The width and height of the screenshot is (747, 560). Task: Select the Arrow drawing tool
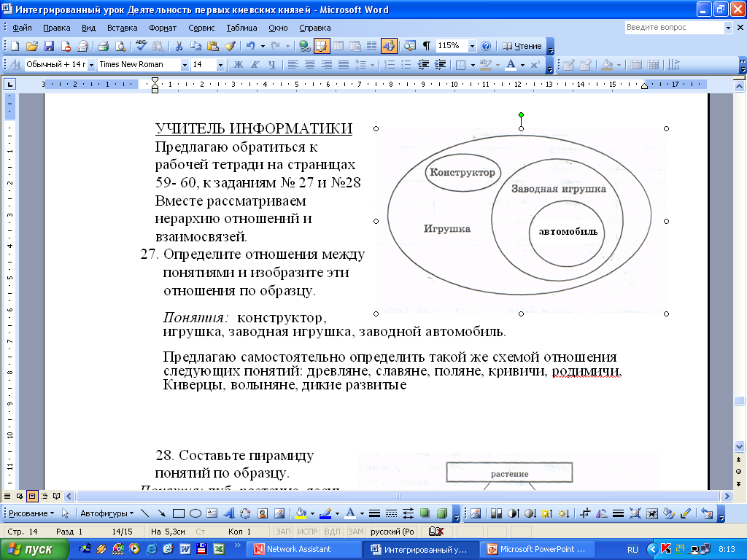click(162, 513)
